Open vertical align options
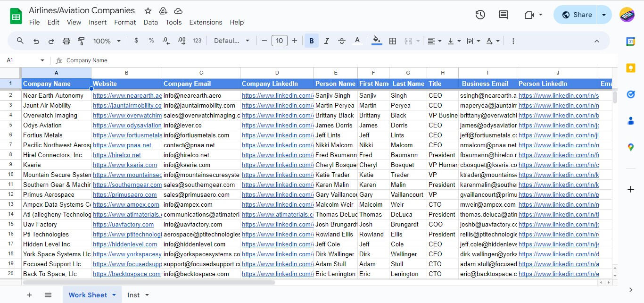The image size is (644, 303). pos(454,41)
